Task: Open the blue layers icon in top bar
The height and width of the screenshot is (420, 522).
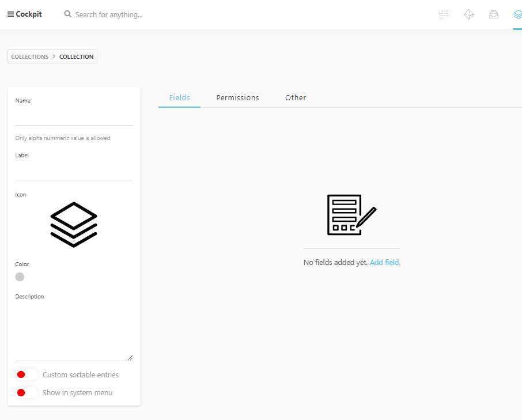Action: pos(517,14)
